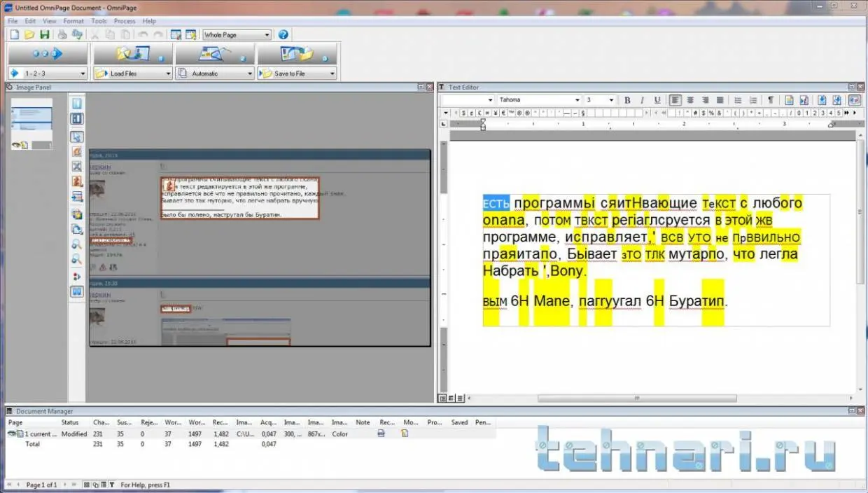Click the Print icon in main toolbar

(x=62, y=34)
